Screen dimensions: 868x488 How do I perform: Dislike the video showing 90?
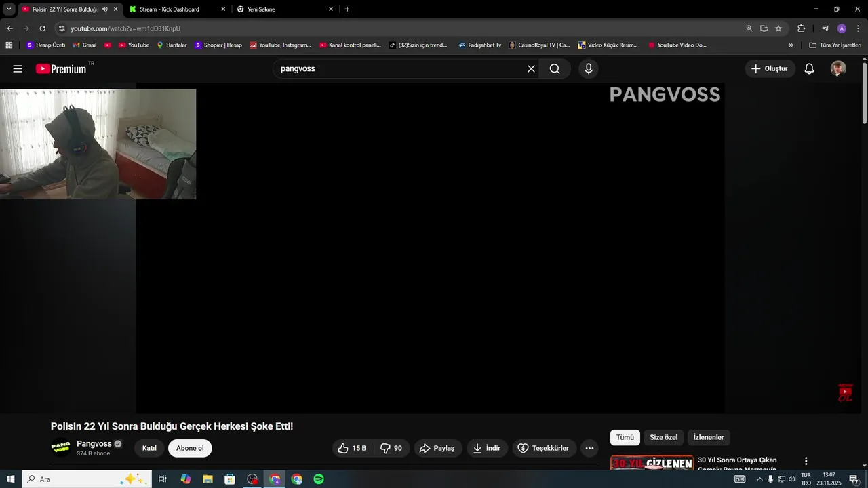click(x=392, y=448)
